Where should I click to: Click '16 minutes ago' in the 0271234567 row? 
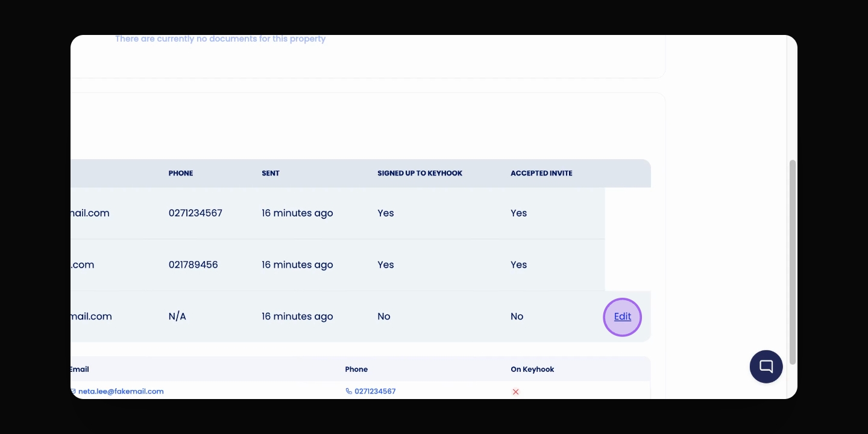[297, 213]
